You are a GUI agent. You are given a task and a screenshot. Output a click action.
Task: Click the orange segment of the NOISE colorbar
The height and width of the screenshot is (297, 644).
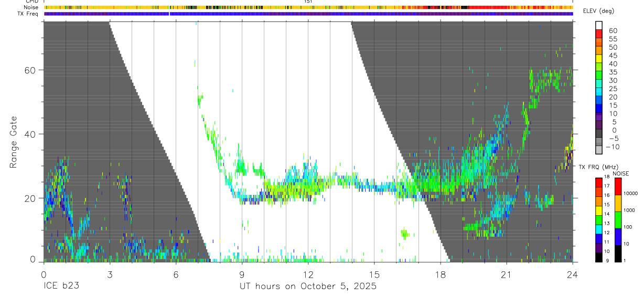pyautogui.click(x=618, y=203)
